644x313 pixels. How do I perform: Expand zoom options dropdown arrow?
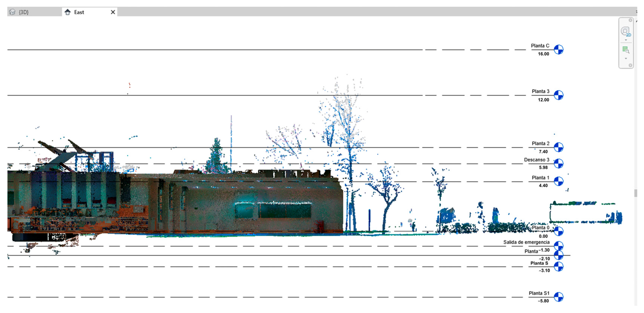pyautogui.click(x=626, y=59)
